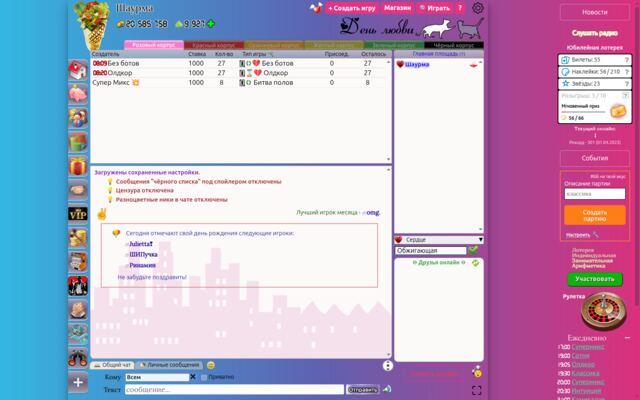Click the fullscreen corners icon
The width and height of the screenshot is (640, 400).
pos(476,390)
